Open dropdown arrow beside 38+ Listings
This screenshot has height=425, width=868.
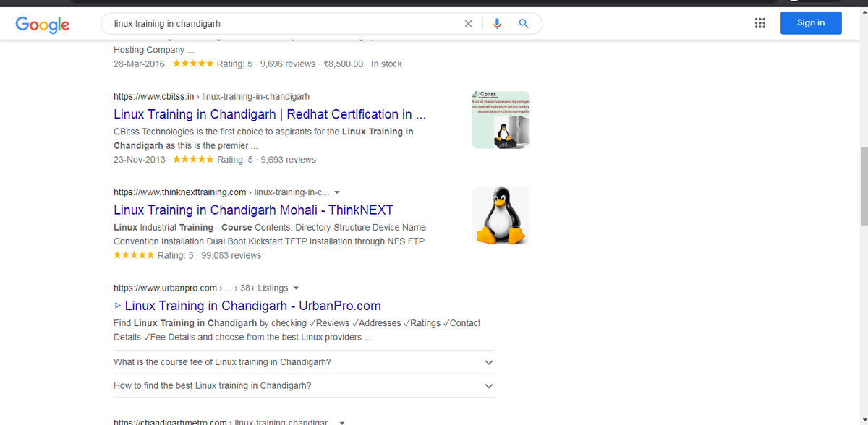point(296,288)
